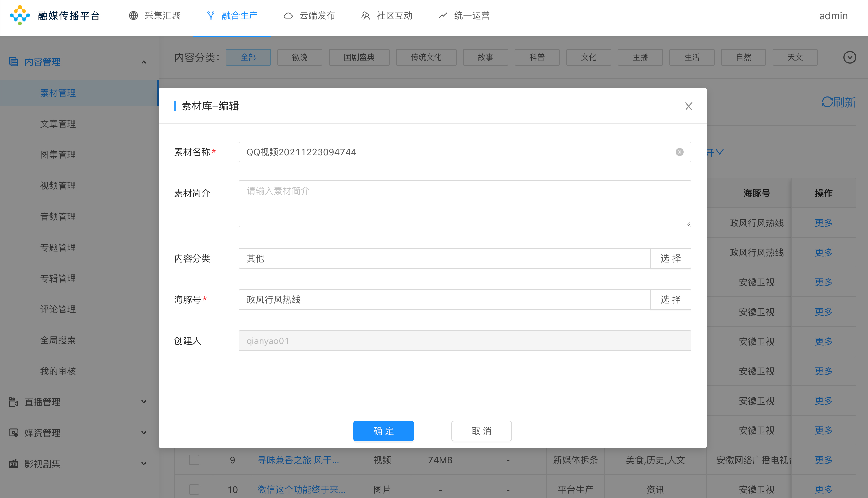Select the 全部 category filter
The height and width of the screenshot is (498, 868).
(x=248, y=57)
